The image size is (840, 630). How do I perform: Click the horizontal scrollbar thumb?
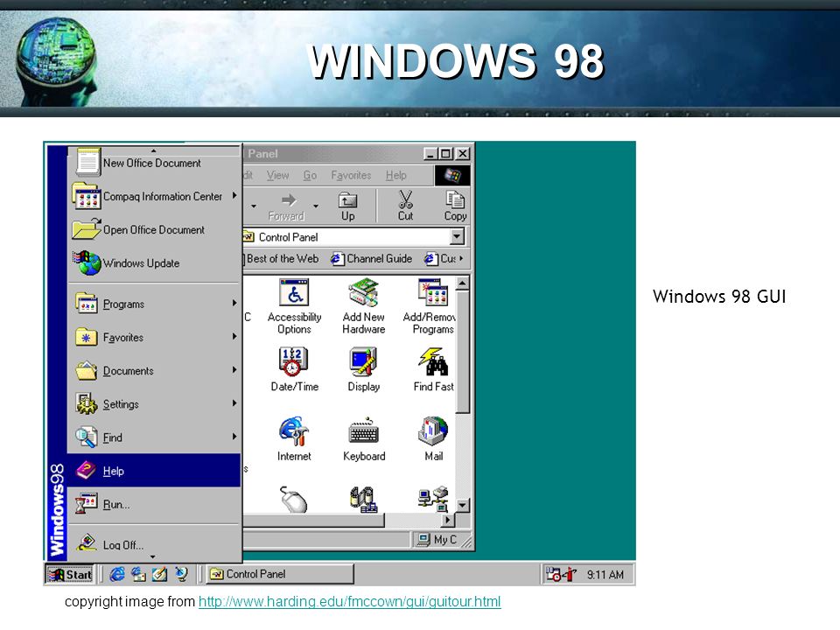[x=314, y=520]
